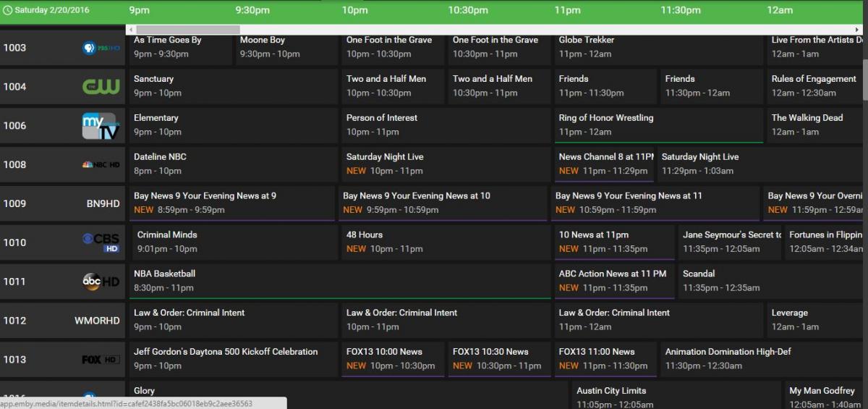The width and height of the screenshot is (868, 409).
Task: Click the clock icon beside the date
Action: pyautogui.click(x=7, y=10)
